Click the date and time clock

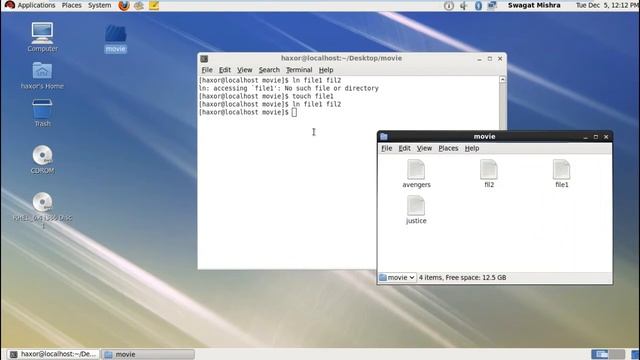pos(607,5)
